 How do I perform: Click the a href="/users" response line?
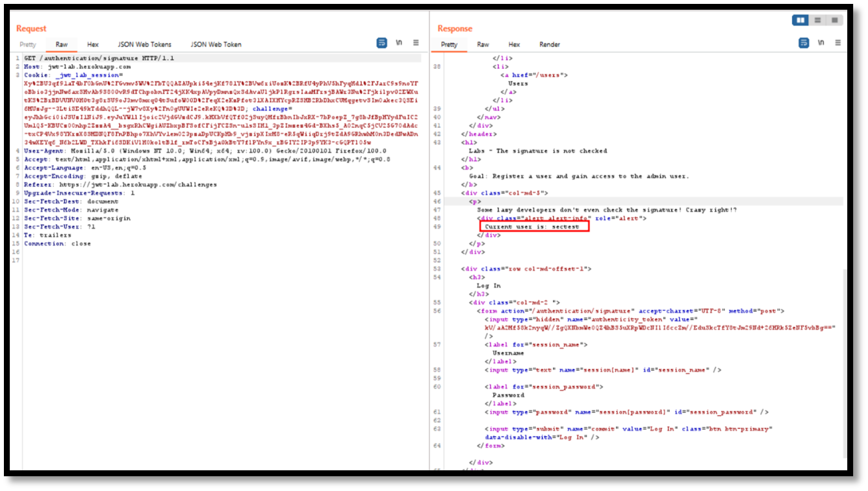pos(533,75)
